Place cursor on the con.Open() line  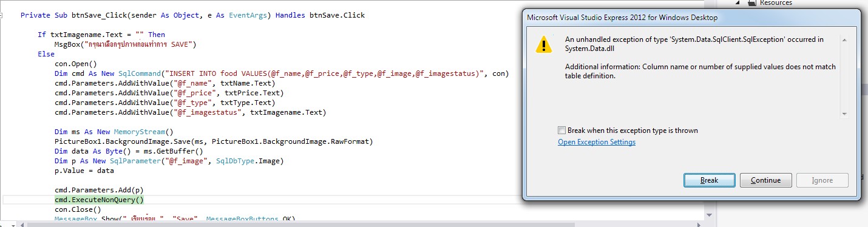click(x=76, y=64)
